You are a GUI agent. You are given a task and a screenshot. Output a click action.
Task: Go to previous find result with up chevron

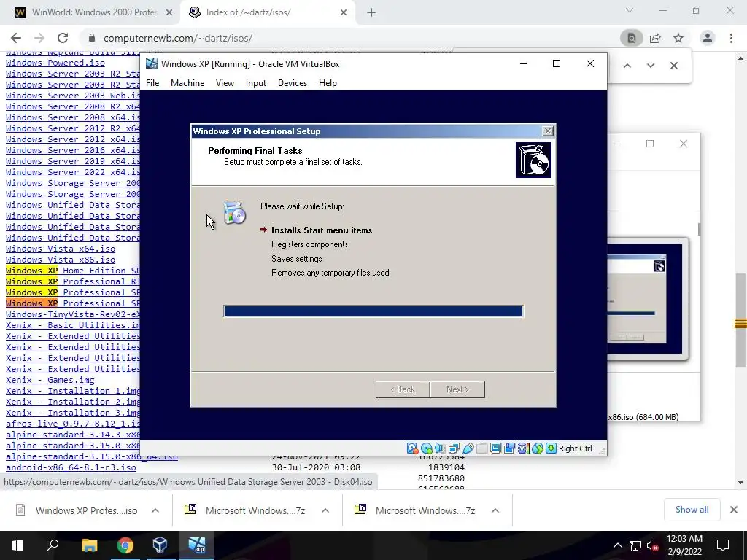pos(627,66)
